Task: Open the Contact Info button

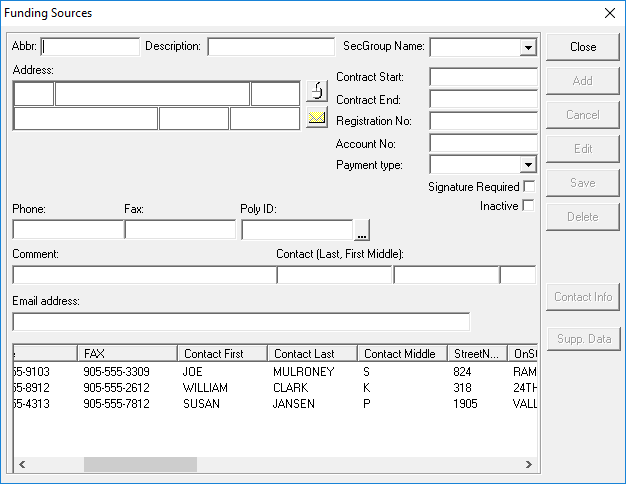Action: (583, 297)
